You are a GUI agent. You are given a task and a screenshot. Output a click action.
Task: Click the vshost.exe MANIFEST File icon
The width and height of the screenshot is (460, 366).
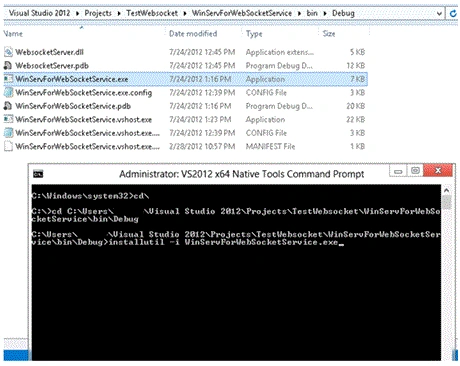point(8,146)
